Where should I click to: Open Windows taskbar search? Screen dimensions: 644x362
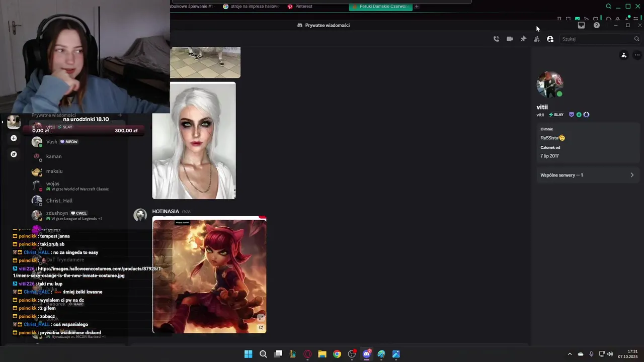pos(263,354)
